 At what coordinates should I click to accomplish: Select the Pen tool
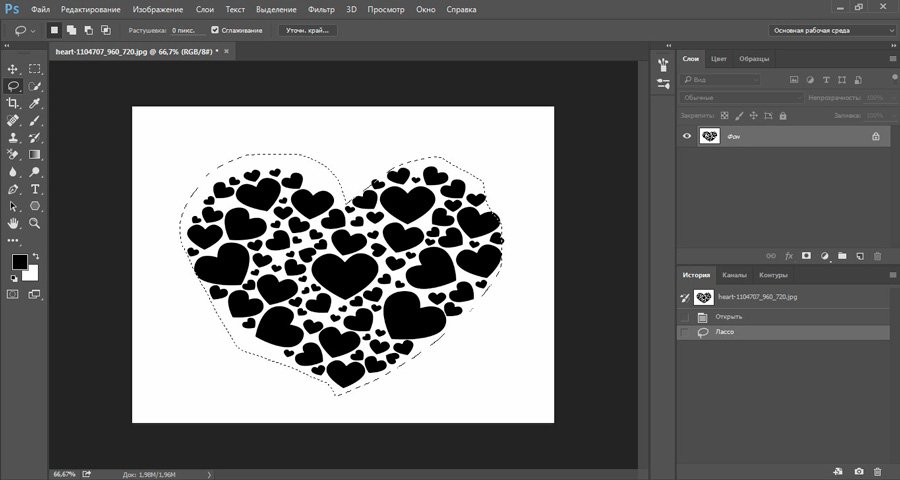coord(14,188)
